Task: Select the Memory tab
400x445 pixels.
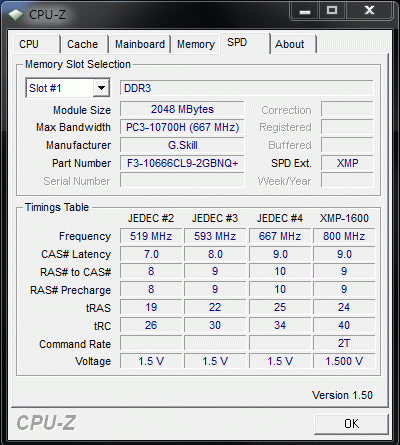Action: click(x=196, y=44)
